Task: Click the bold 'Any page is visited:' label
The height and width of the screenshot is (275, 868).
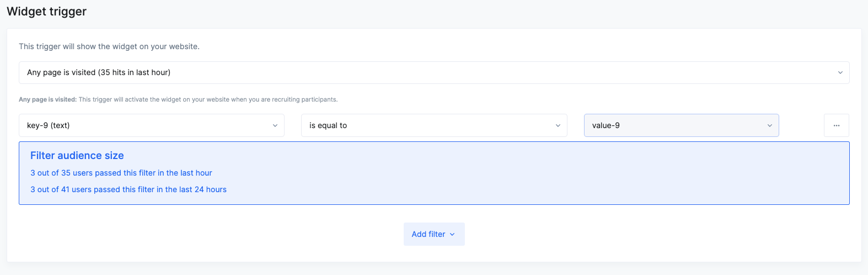Action: click(x=47, y=99)
